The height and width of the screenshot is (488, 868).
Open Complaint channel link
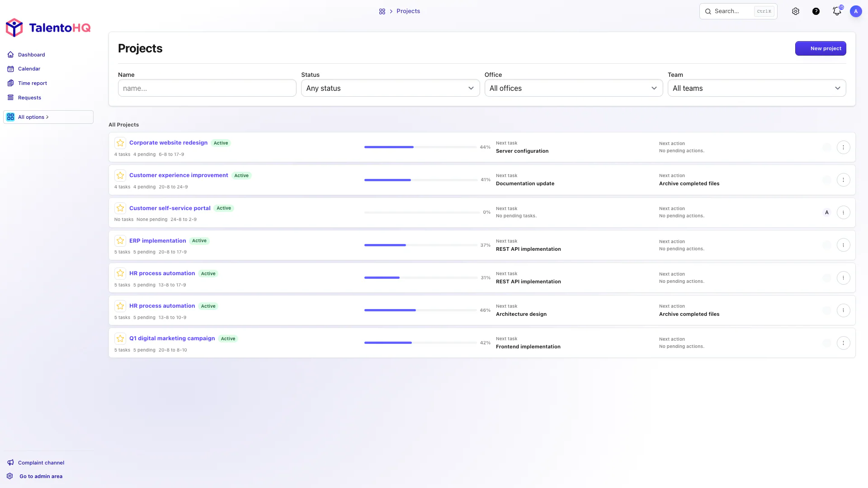[41, 463]
